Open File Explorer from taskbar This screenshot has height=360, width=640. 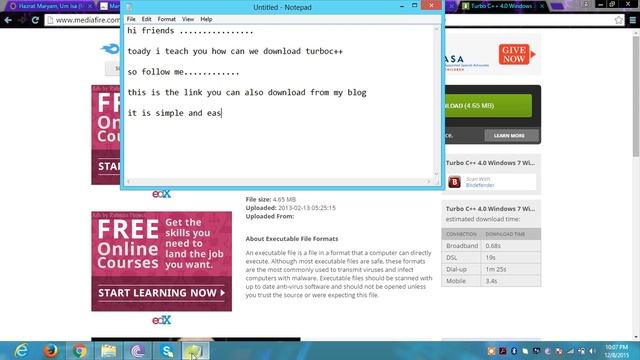click(x=109, y=351)
